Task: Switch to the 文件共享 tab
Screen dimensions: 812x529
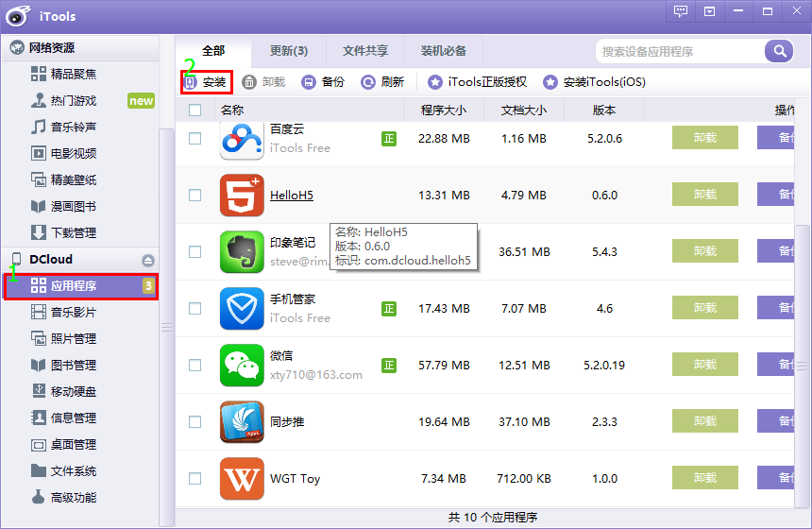Action: coord(365,51)
